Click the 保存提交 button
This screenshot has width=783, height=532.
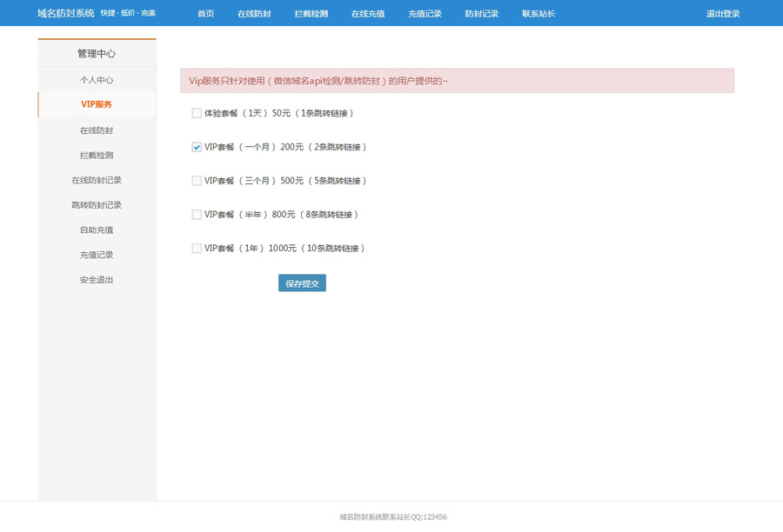pyautogui.click(x=302, y=283)
